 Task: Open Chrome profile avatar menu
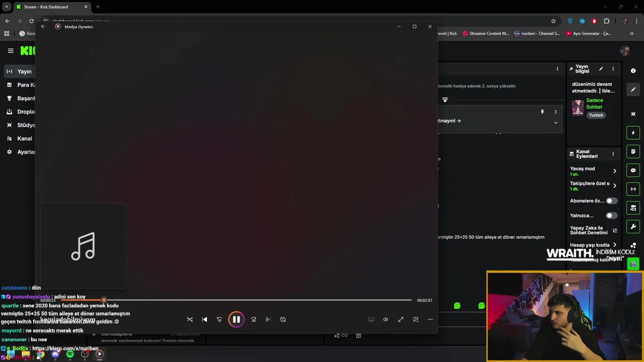click(624, 21)
